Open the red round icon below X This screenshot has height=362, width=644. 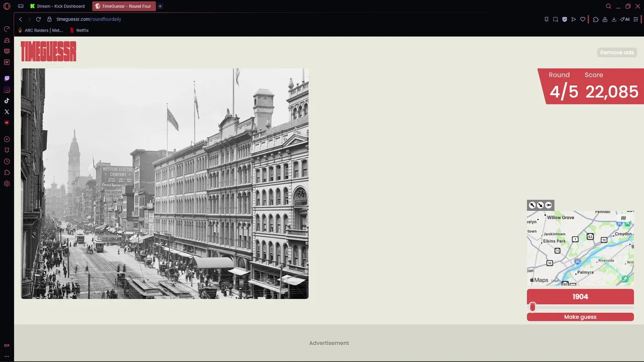[7, 123]
